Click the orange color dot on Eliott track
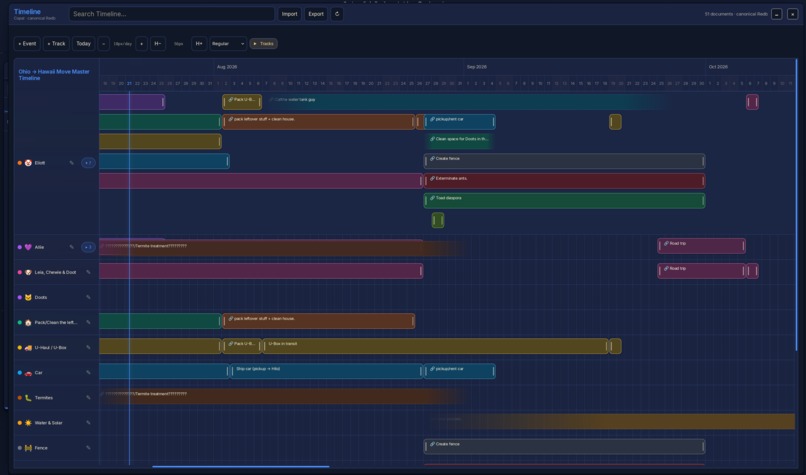Image resolution: width=806 pixels, height=475 pixels. [20, 163]
